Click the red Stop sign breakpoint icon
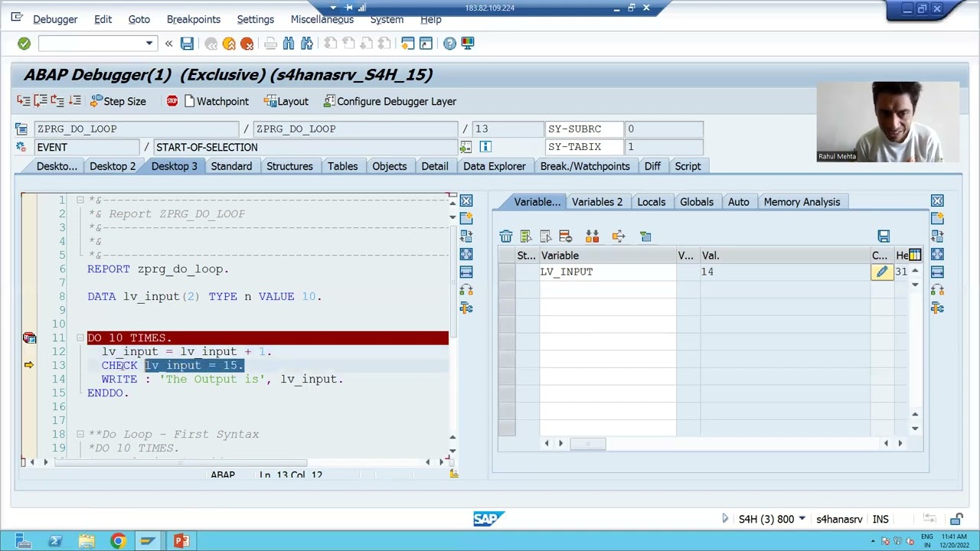Viewport: 980px width, 551px height. (x=171, y=101)
